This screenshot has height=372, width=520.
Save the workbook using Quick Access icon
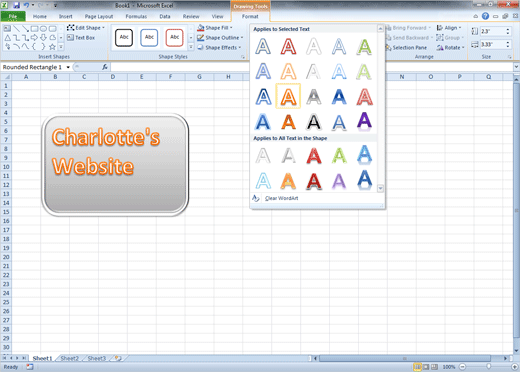tap(16, 5)
